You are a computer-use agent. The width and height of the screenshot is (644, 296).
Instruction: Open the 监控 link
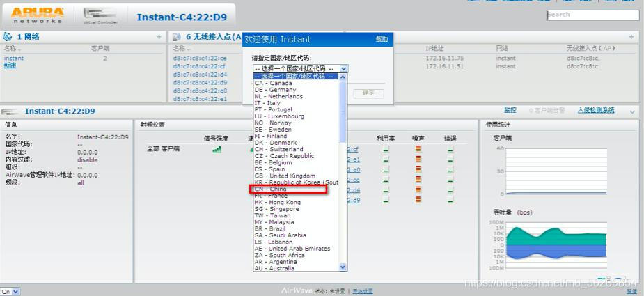(x=510, y=110)
